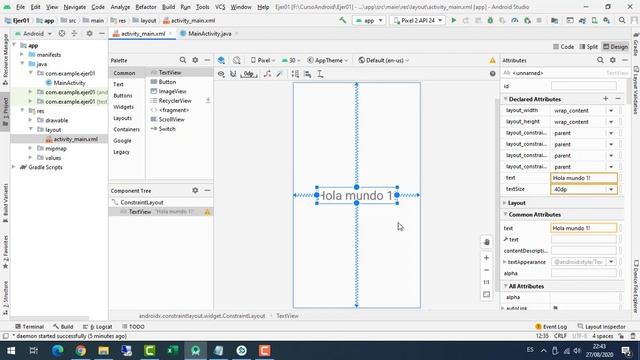Search attributes with magnifier icon

[x=600, y=60]
